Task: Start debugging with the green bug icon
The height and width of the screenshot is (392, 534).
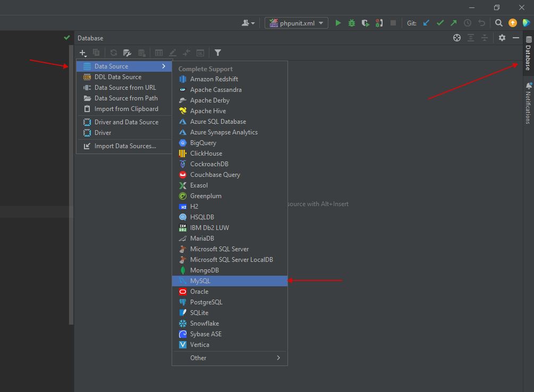Action: 352,23
